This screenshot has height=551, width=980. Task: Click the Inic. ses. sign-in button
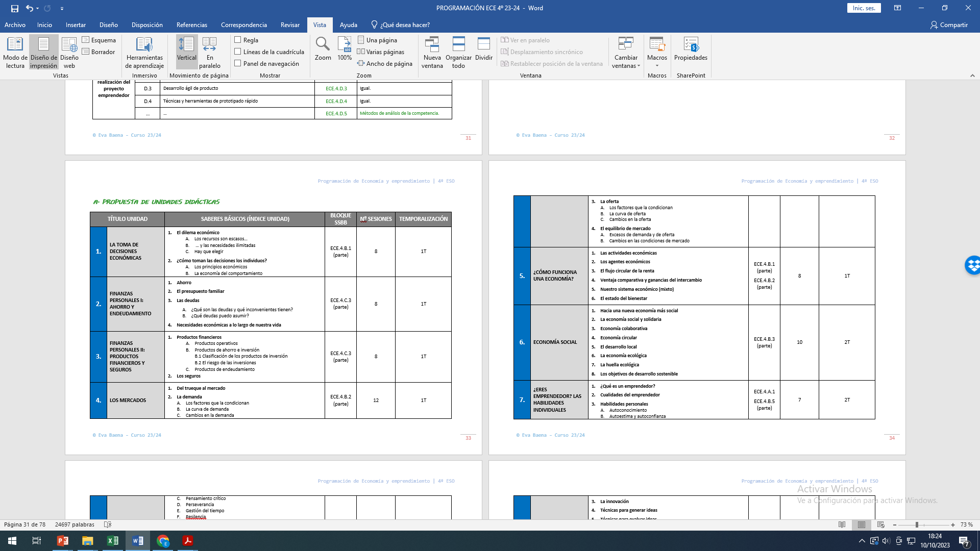864,8
